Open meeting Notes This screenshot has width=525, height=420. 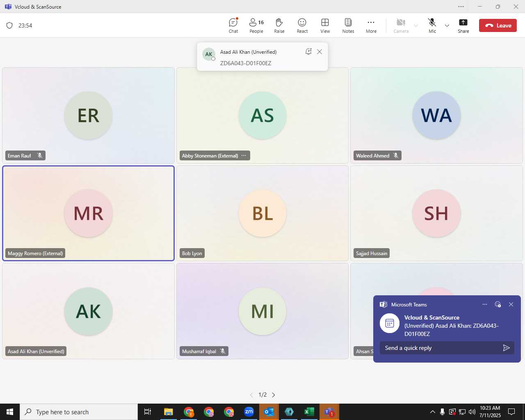point(348,25)
